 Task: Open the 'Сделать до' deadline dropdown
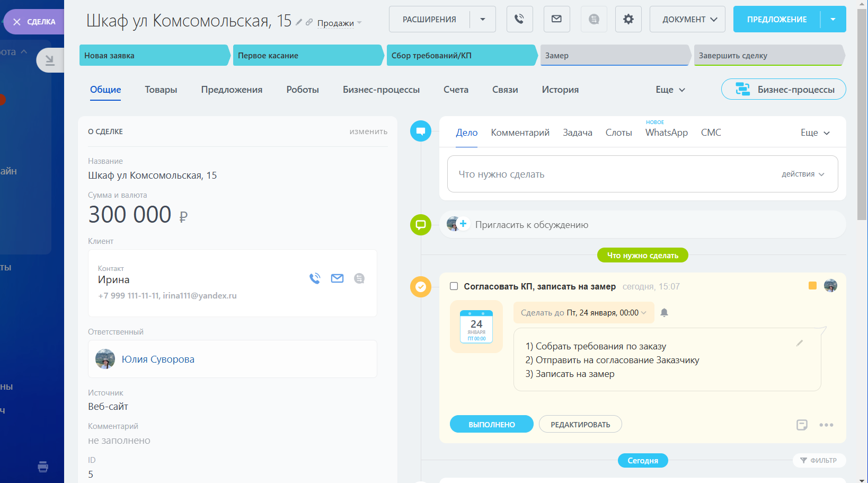(583, 313)
